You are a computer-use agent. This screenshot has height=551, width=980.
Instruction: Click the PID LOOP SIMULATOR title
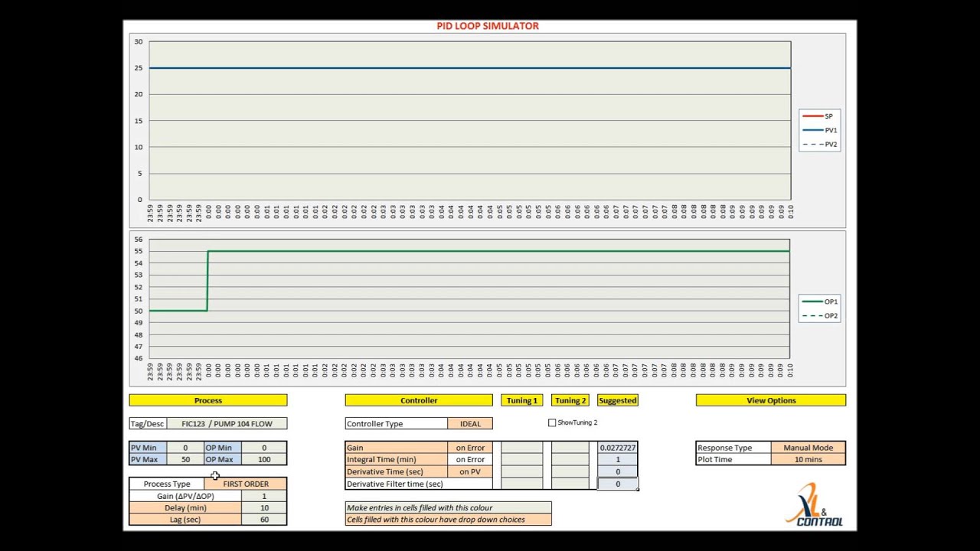coord(488,26)
